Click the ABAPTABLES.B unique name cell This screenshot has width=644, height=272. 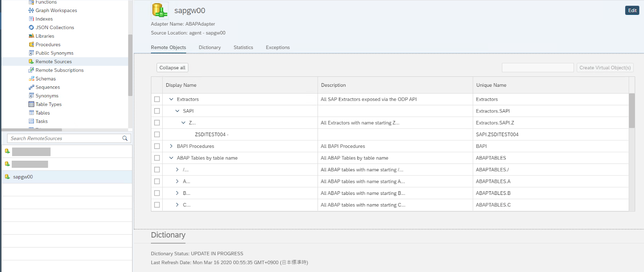coord(551,193)
